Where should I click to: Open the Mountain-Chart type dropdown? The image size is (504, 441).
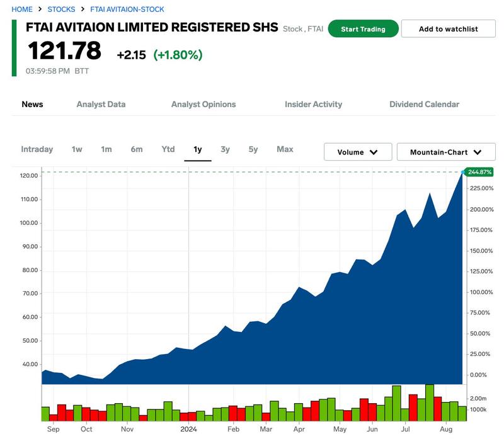pyautogui.click(x=446, y=152)
